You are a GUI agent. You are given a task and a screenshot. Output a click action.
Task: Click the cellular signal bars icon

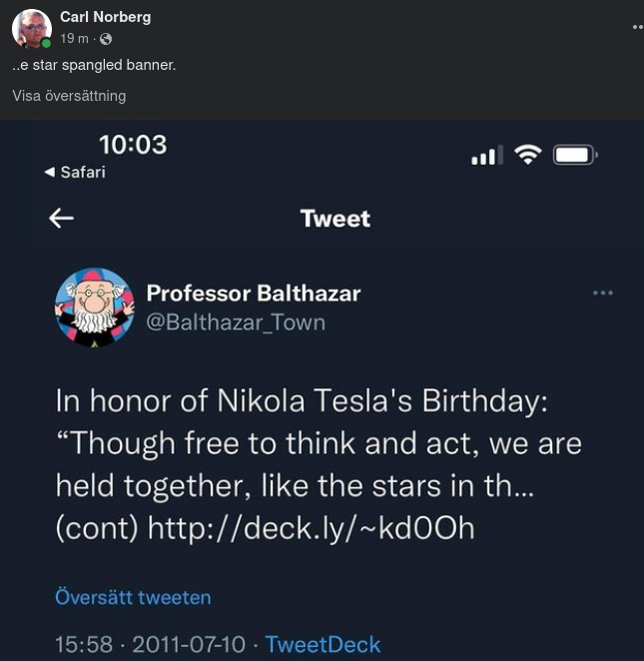coord(486,156)
